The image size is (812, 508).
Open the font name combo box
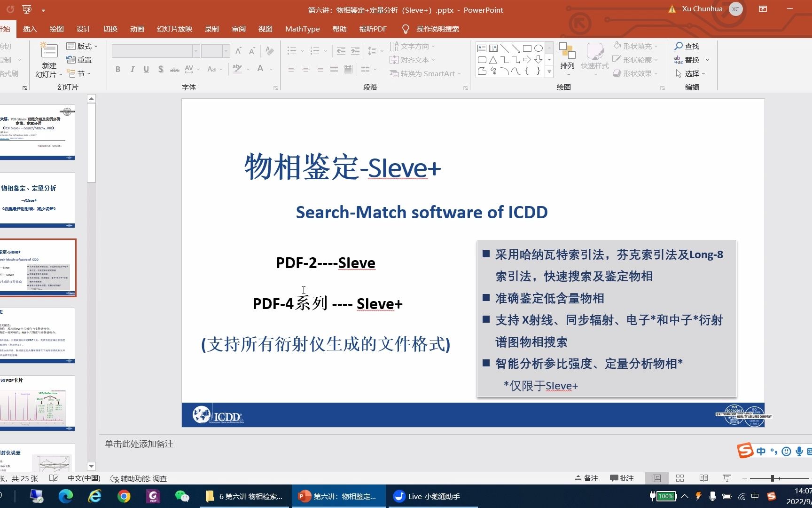pos(156,51)
